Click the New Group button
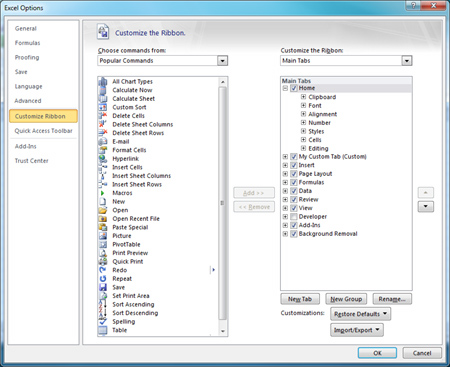The image size is (450, 367). coord(346,299)
